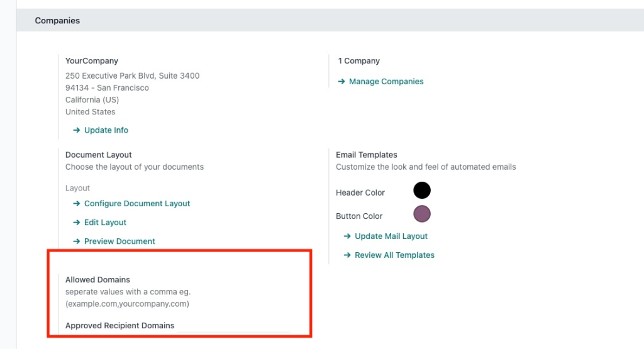This screenshot has height=349, width=644.
Task: Click the Companies section header
Action: [x=57, y=21]
